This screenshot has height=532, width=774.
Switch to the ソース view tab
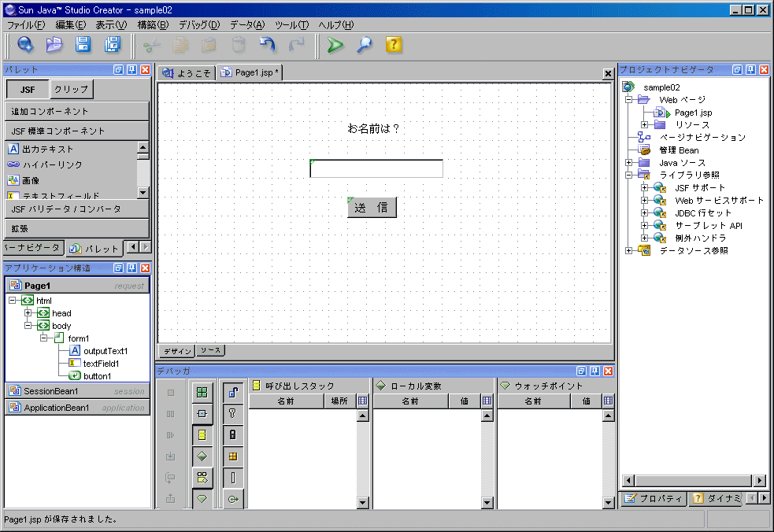(x=211, y=350)
